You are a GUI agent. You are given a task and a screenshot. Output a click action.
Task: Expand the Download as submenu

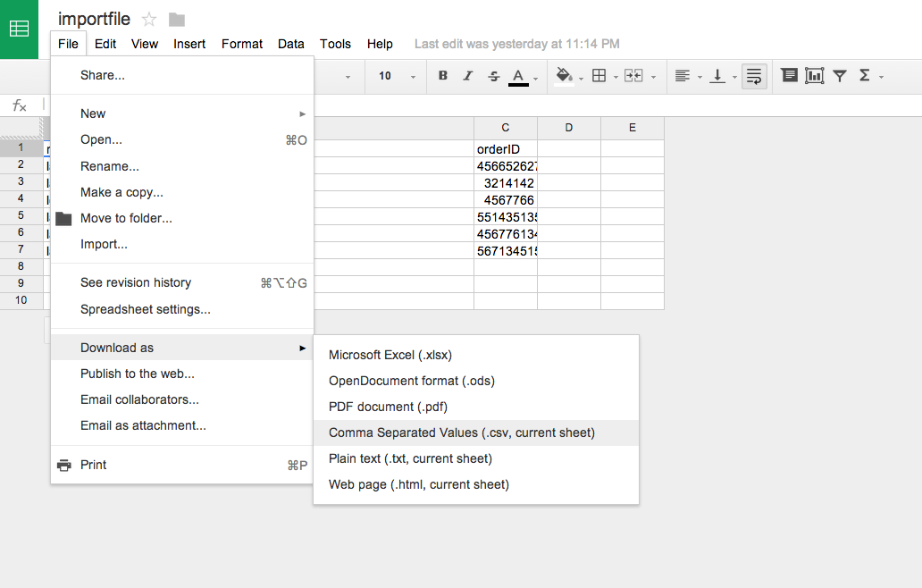182,348
